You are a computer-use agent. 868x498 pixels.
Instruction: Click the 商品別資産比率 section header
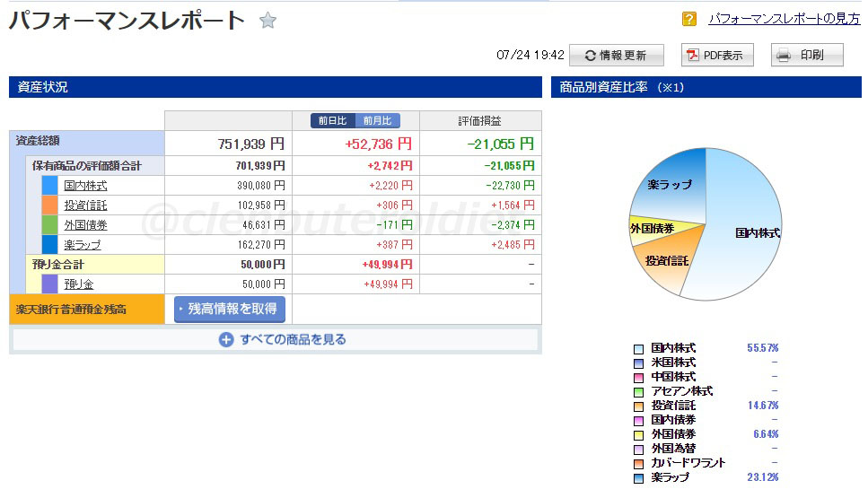point(706,87)
